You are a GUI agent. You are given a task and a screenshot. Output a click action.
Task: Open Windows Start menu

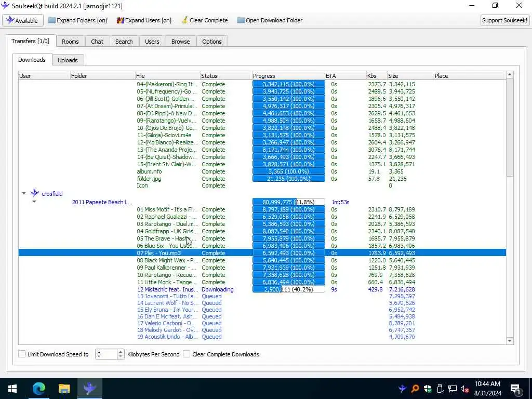coord(12,389)
